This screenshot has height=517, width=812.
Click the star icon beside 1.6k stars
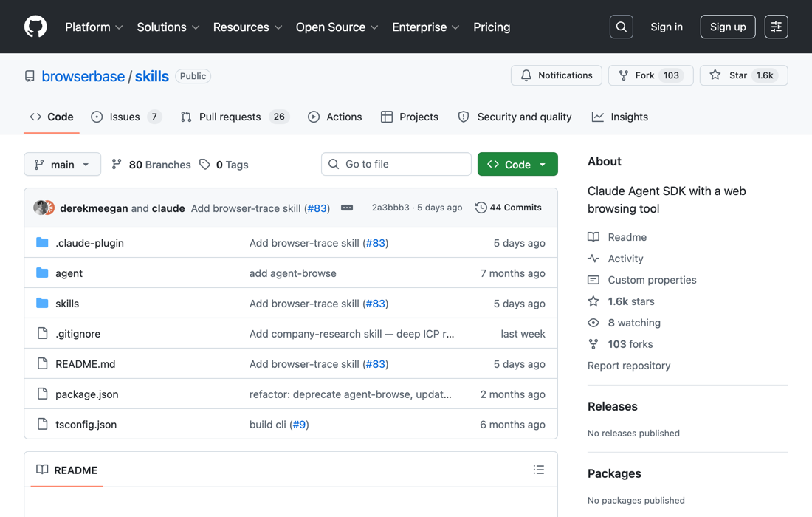[x=593, y=301]
